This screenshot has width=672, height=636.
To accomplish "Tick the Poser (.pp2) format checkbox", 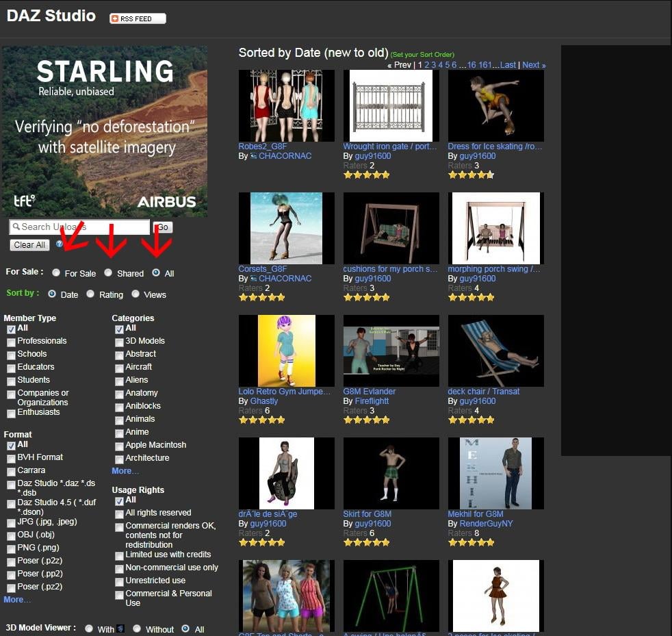I will tap(11, 575).
